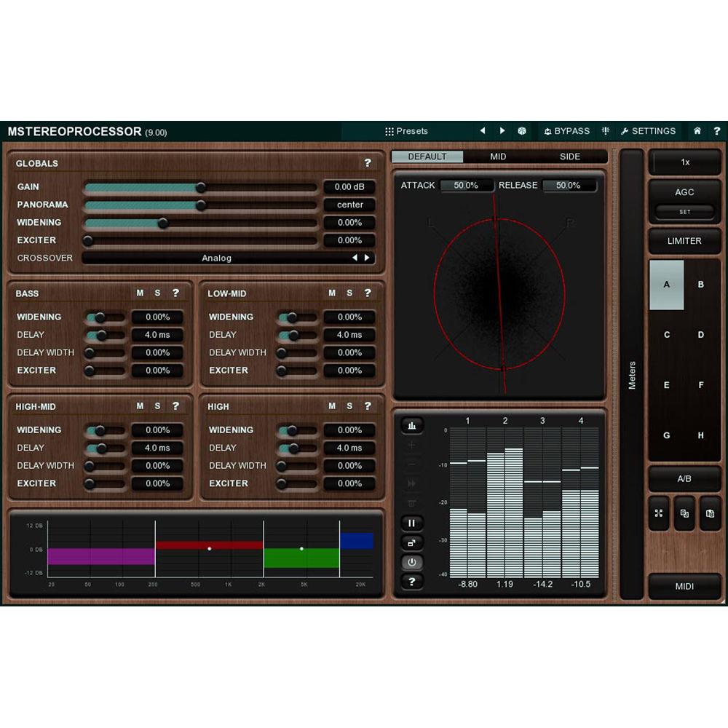Click the GAIN slider in Globals
This screenshot has width=728, height=728.
click(x=200, y=187)
